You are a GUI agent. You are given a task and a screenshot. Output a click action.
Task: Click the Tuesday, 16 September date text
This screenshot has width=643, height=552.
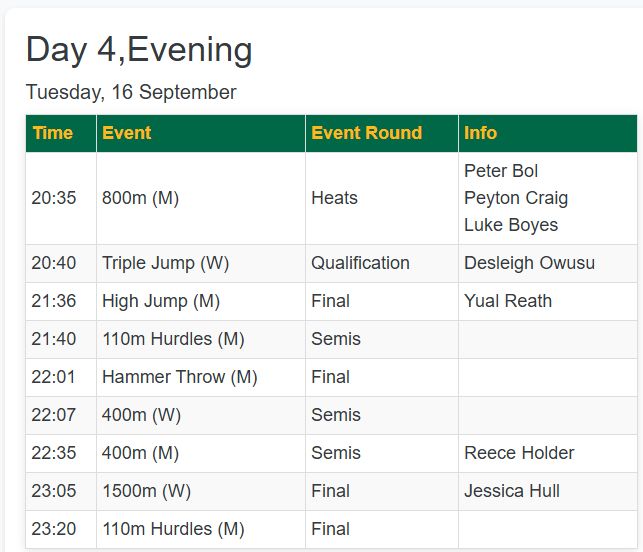click(x=131, y=92)
